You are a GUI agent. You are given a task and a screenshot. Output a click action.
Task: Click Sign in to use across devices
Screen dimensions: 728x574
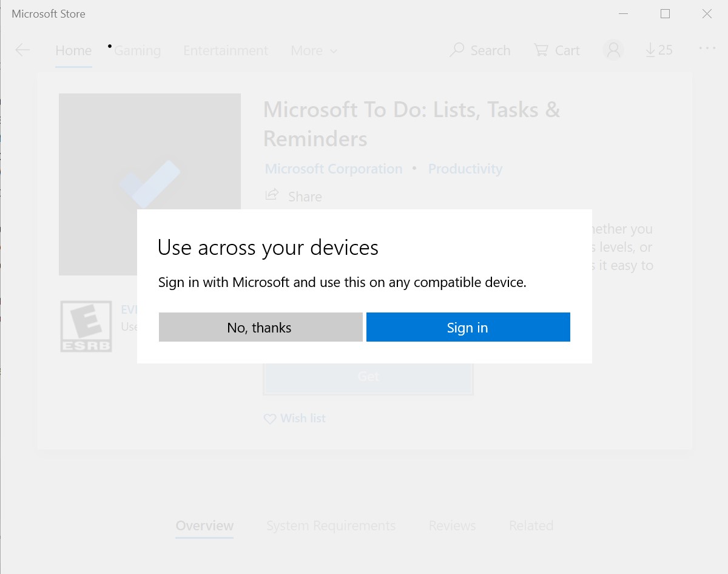[x=468, y=327]
